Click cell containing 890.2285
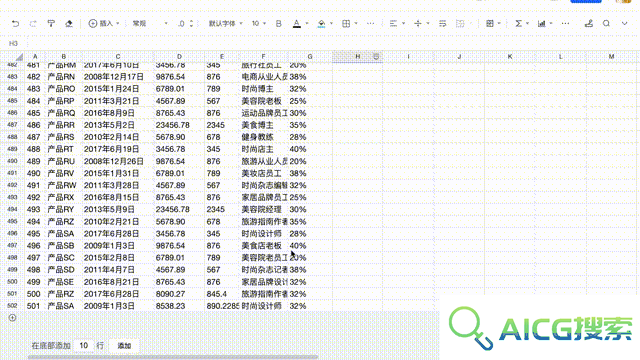 [x=222, y=306]
